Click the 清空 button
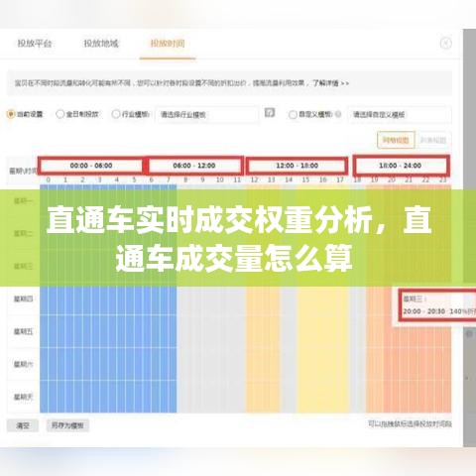The width and height of the screenshot is (476, 476). coord(23,425)
